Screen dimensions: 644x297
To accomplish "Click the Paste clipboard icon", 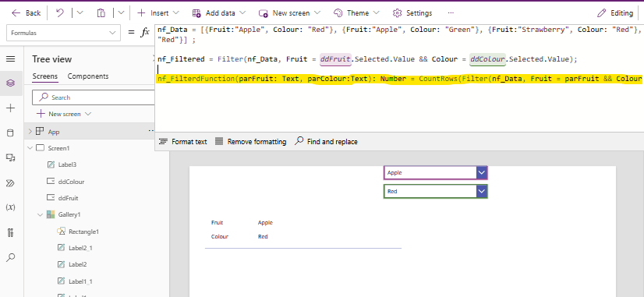I will (101, 13).
